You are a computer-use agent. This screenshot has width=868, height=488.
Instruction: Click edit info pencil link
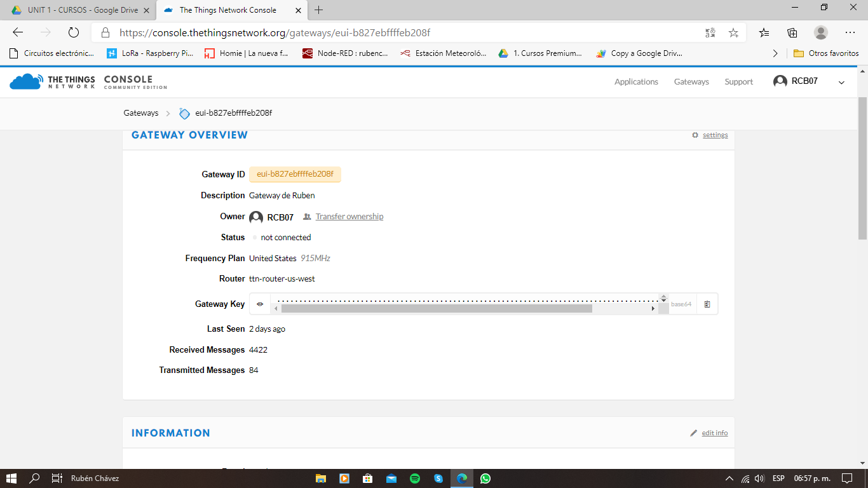pos(709,433)
